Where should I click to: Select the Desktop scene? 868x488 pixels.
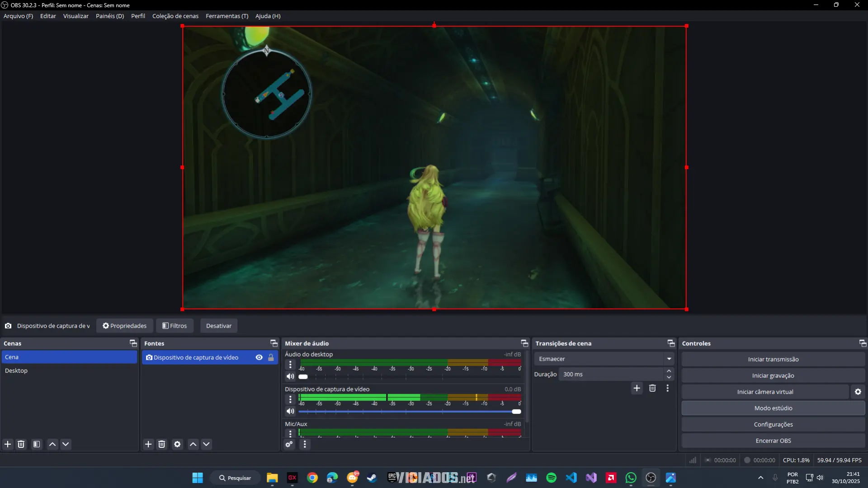(16, 371)
